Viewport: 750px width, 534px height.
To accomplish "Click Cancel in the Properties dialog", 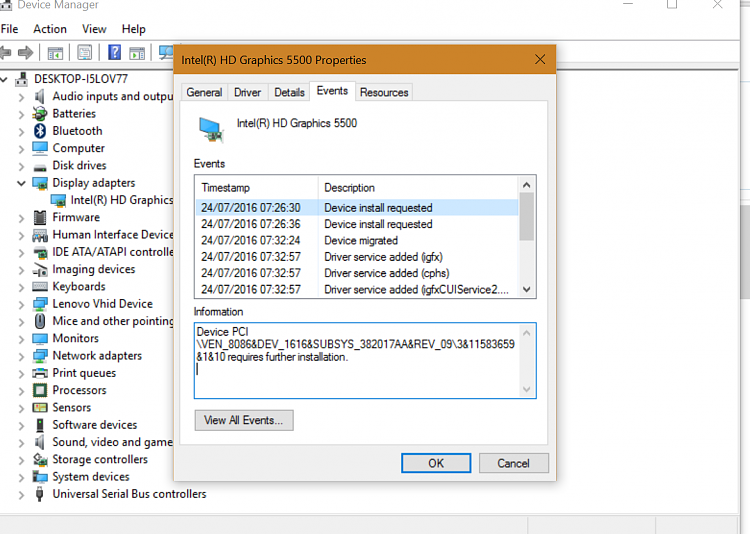I will point(513,463).
